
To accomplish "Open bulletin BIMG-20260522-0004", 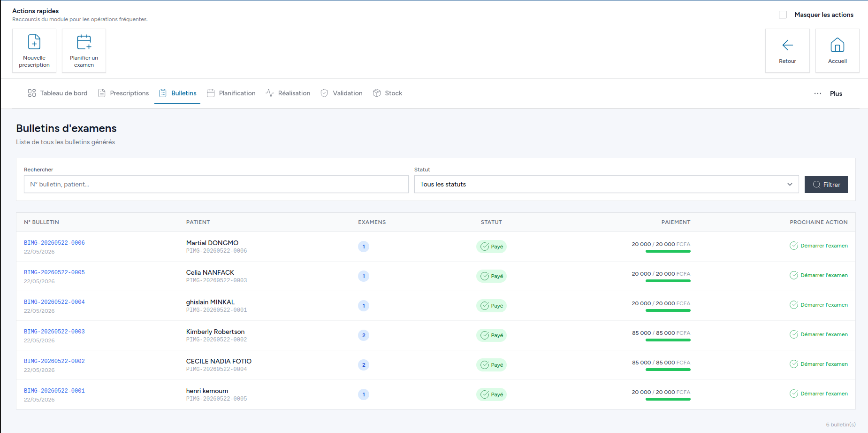I will click(x=54, y=302).
